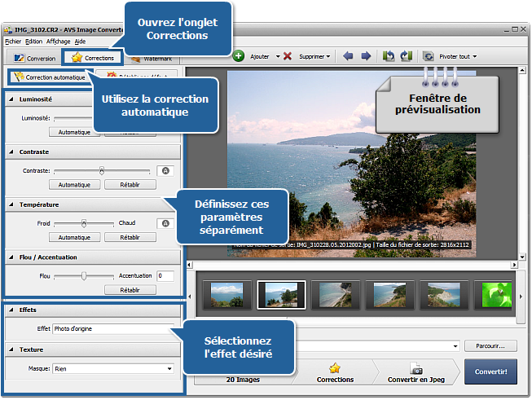Toggle the auto indicator beside Température slider

pyautogui.click(x=165, y=223)
